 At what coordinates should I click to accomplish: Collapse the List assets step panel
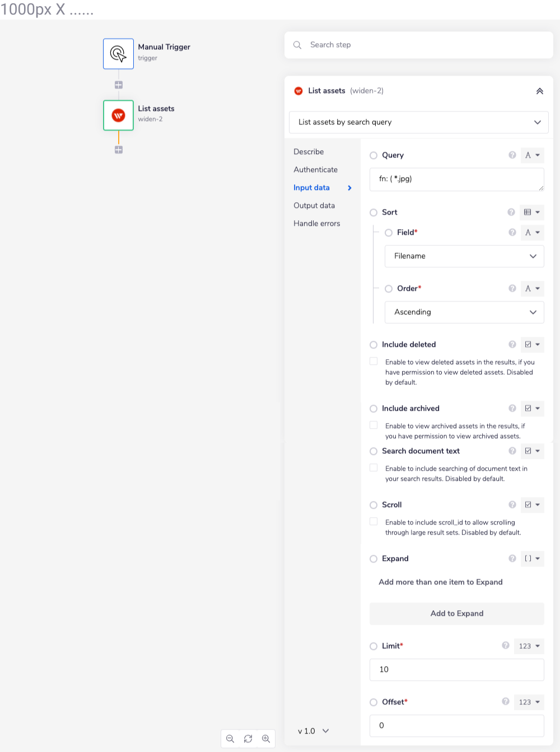pos(539,91)
